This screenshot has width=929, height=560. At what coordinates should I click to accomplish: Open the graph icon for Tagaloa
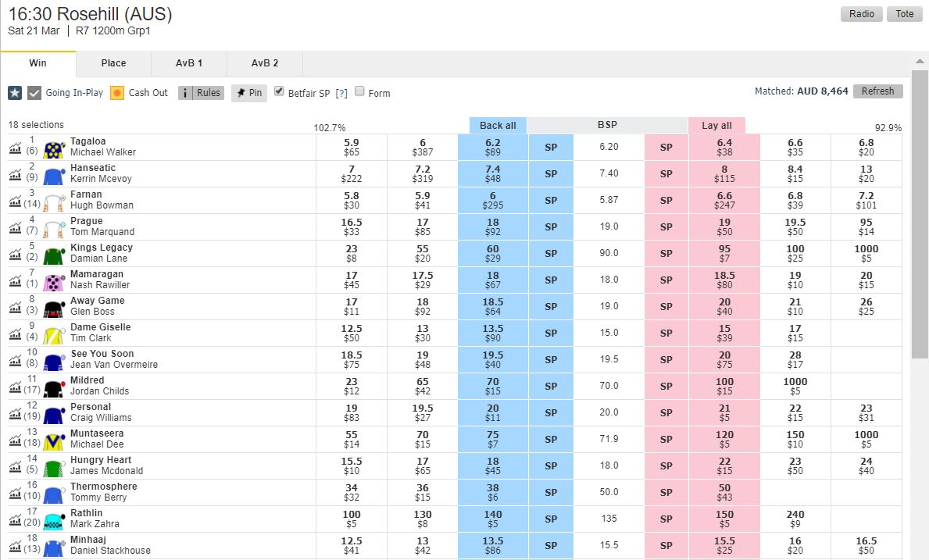pyautogui.click(x=15, y=147)
